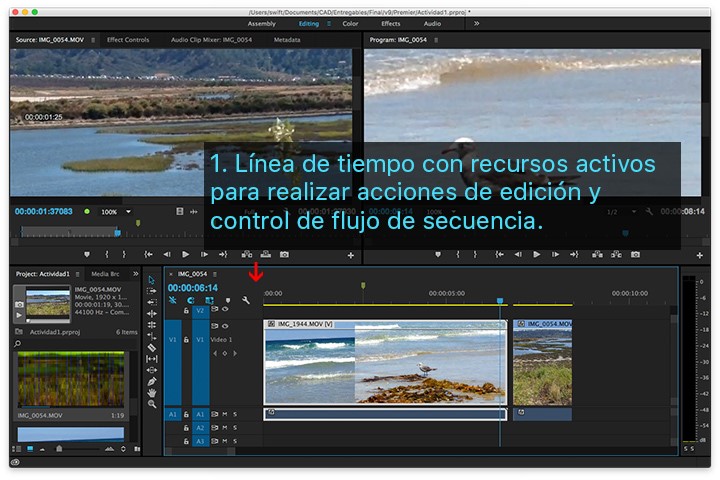Open Metadata tab
The height and width of the screenshot is (480, 720).
287,40
